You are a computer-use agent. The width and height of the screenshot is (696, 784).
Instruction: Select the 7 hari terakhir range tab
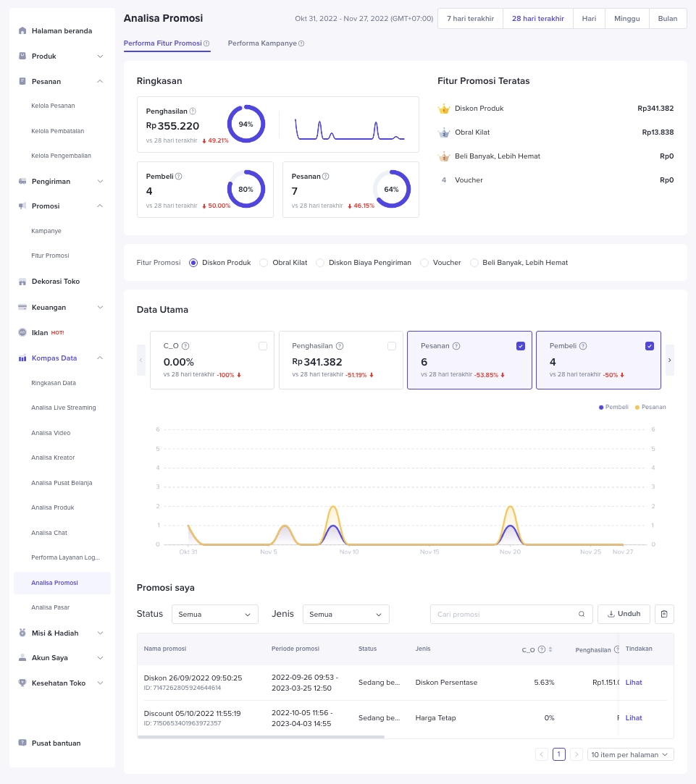(470, 19)
